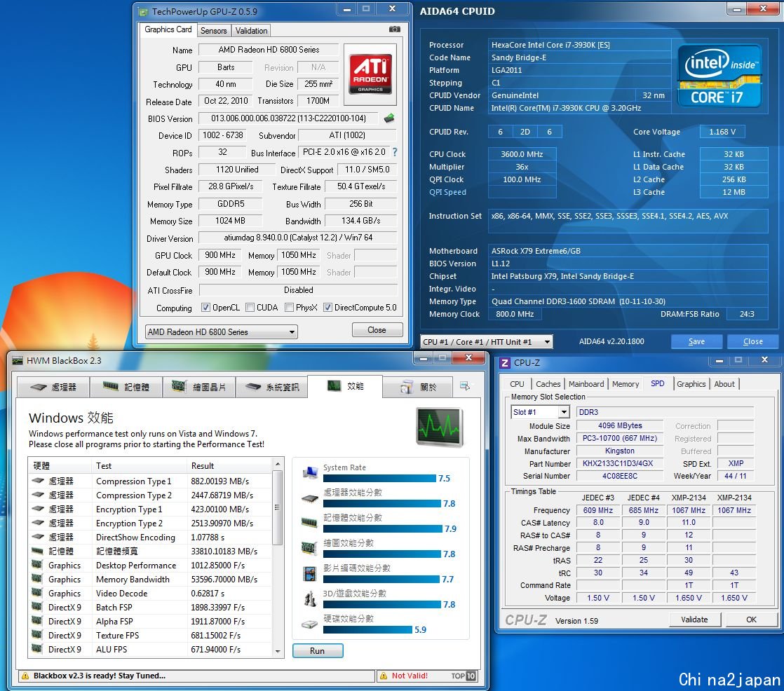Click the Validate button in CPU-Z
The height and width of the screenshot is (691, 784).
[x=694, y=620]
